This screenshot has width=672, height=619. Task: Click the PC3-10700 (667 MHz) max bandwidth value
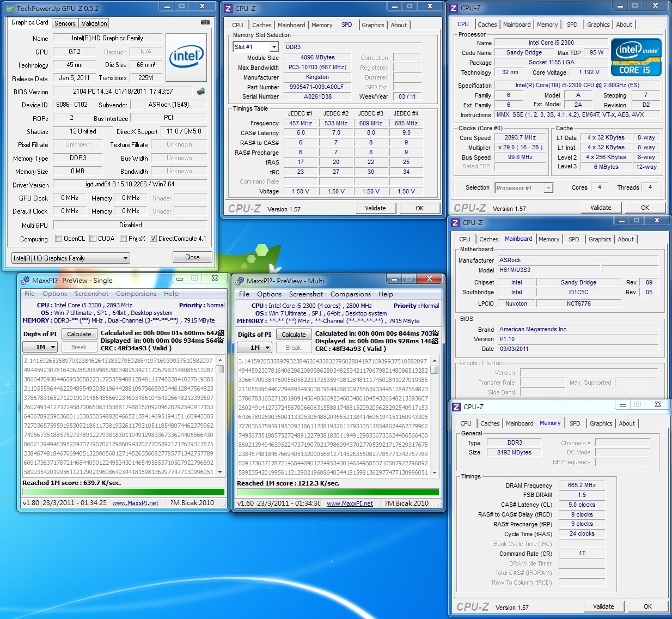(x=317, y=67)
